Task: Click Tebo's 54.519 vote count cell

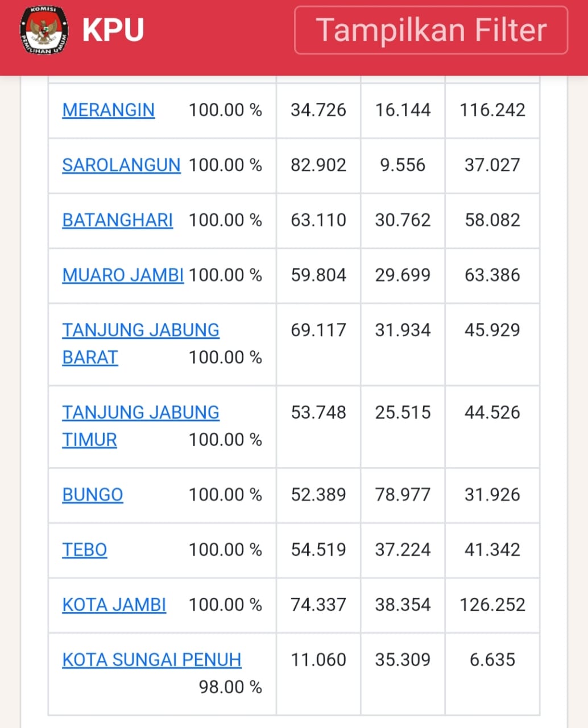Action: [318, 550]
